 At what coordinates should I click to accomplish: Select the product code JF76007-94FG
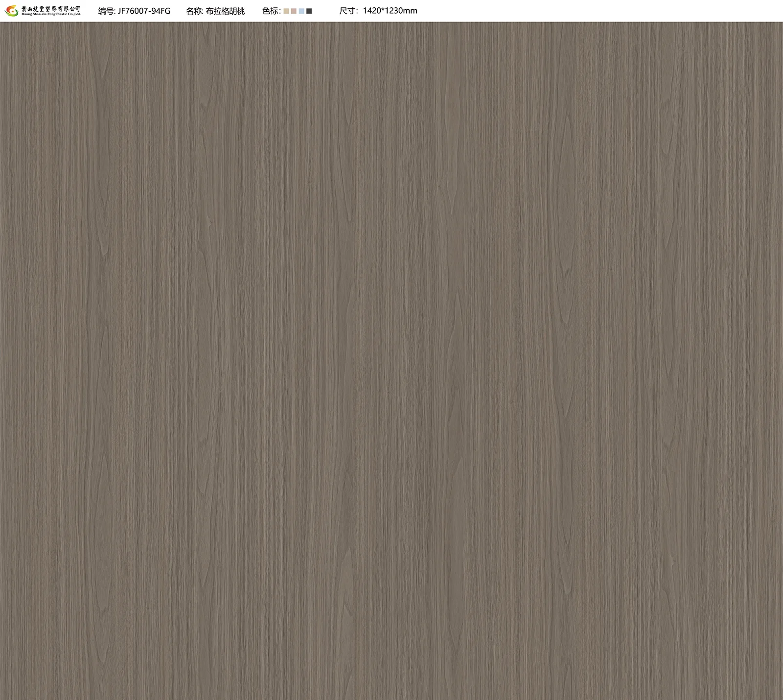point(144,11)
